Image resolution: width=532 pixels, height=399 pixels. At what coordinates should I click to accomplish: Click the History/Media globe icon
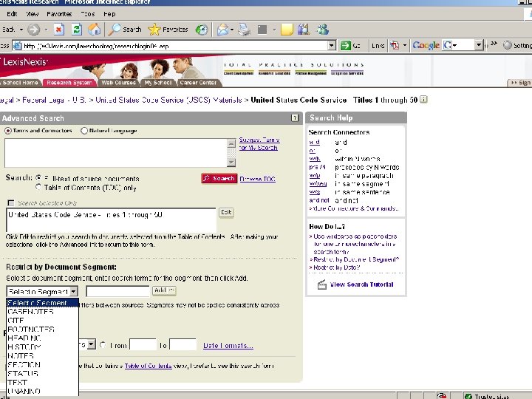[x=202, y=30]
